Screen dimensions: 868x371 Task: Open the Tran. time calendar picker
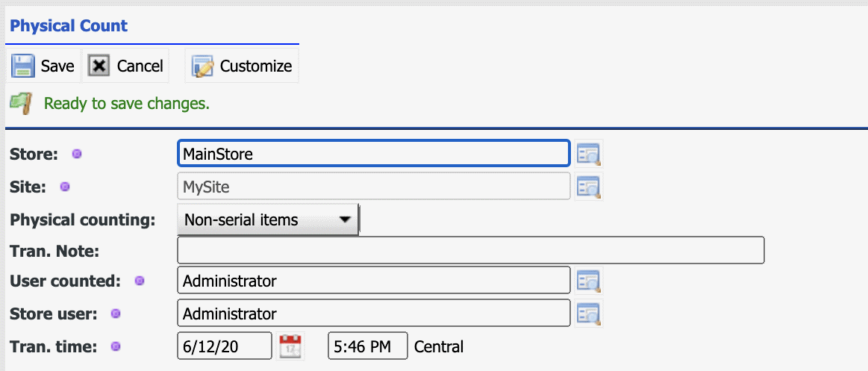(x=290, y=346)
